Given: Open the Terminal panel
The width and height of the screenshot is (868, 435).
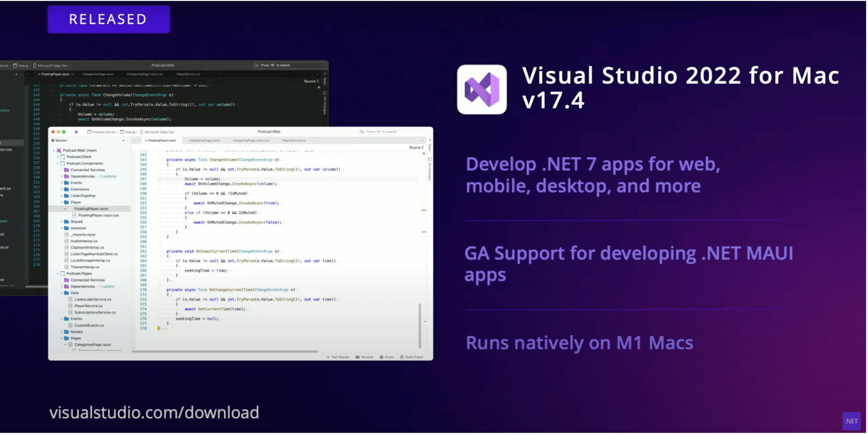Looking at the screenshot, I should tap(365, 357).
